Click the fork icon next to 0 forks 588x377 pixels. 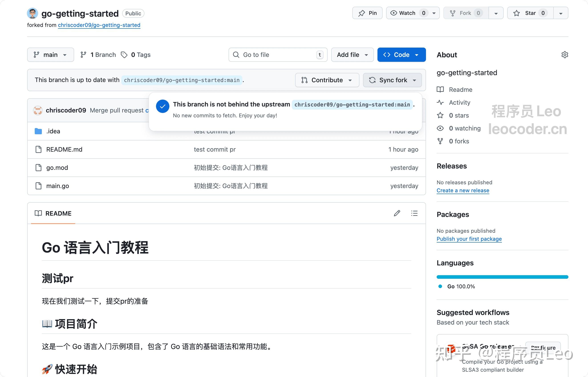pos(440,141)
